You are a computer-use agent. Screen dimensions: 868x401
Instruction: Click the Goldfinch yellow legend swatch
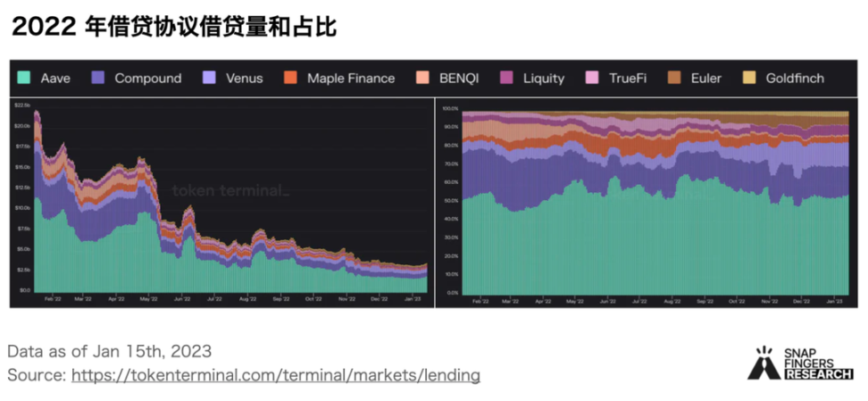[x=749, y=78]
